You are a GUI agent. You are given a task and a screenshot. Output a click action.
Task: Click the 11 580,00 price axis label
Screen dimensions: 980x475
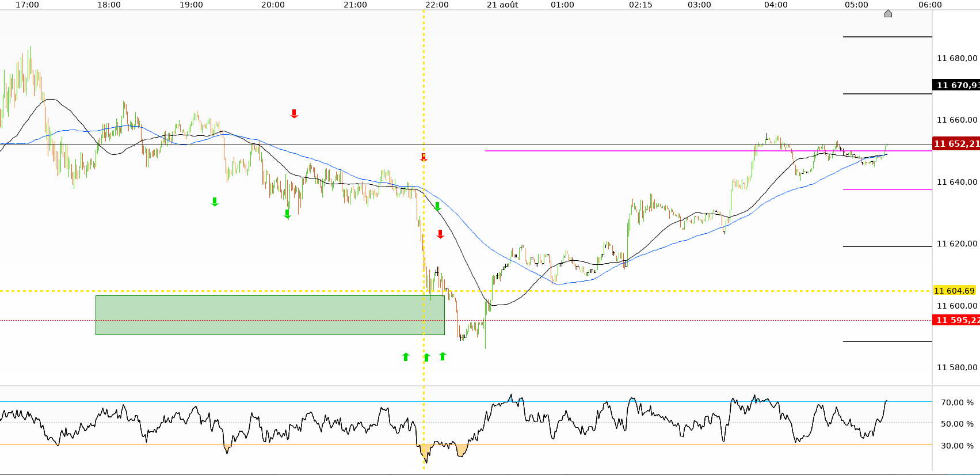click(x=957, y=367)
